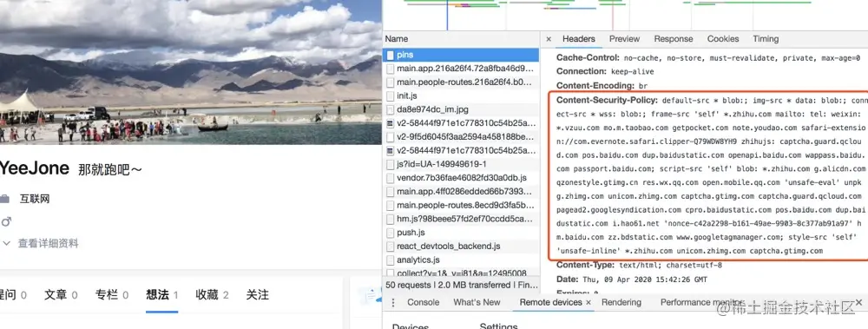Select main.app.216a26f4.72a8fba46d9 request row

461,69
